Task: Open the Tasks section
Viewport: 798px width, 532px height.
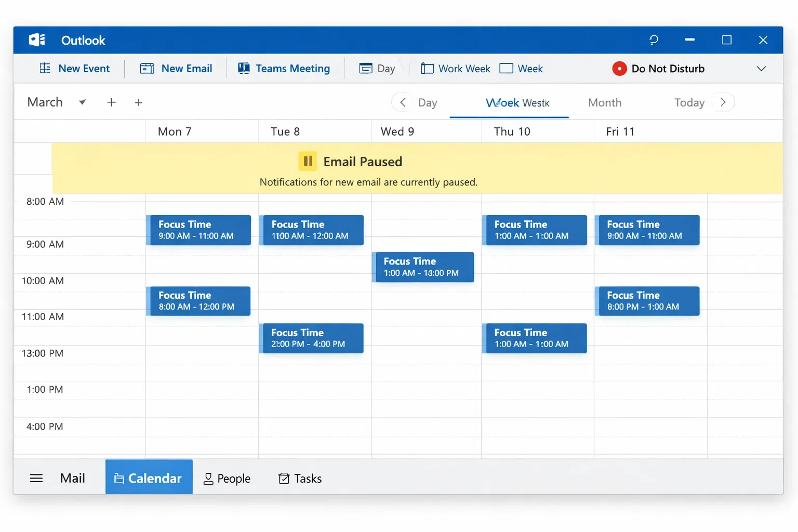Action: [300, 478]
